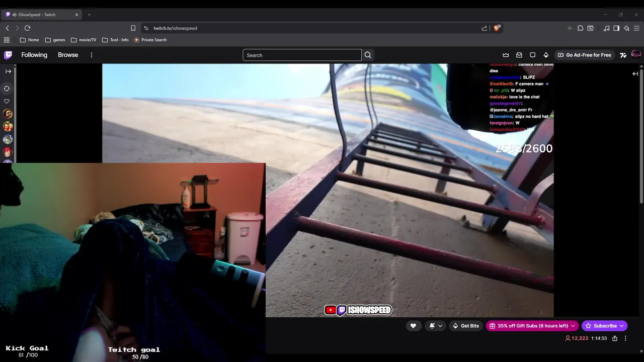The width and height of the screenshot is (644, 362).
Task: Open first followed channel avatar in sidebar
Action: point(8,114)
